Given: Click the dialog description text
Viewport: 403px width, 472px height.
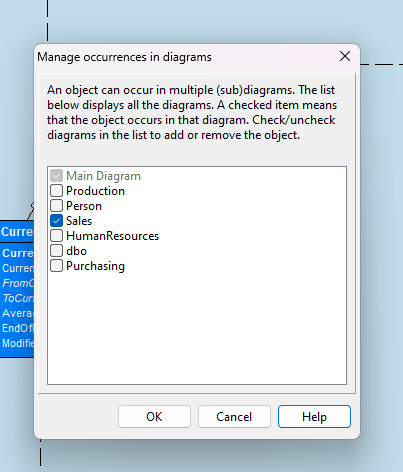Looking at the screenshot, I should coord(192,112).
